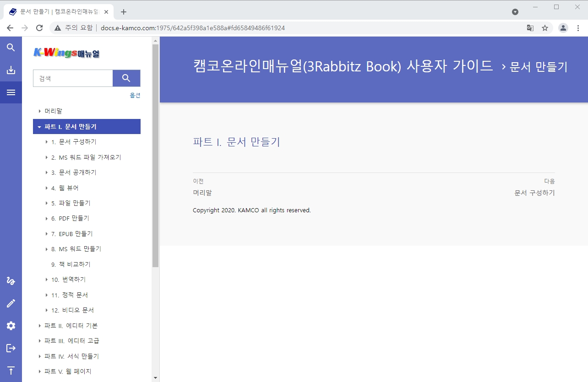Click the scroll-to-top arrow icon
The image size is (588, 382).
click(x=11, y=371)
